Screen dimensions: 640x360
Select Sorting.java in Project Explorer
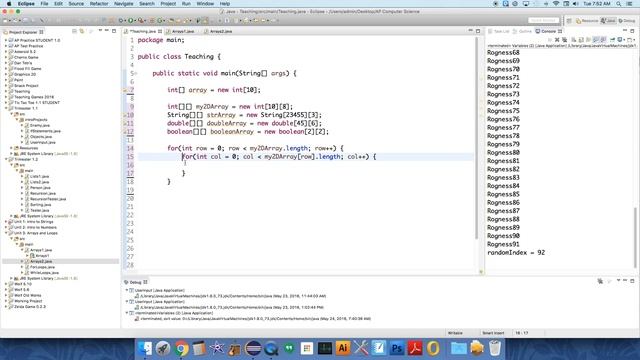click(40, 205)
